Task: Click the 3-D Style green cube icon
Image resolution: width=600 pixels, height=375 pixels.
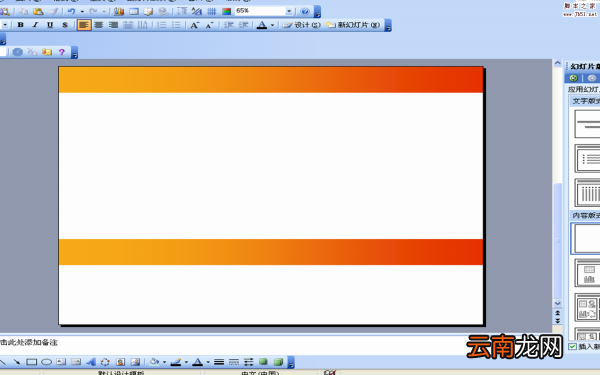Action: coord(278,362)
